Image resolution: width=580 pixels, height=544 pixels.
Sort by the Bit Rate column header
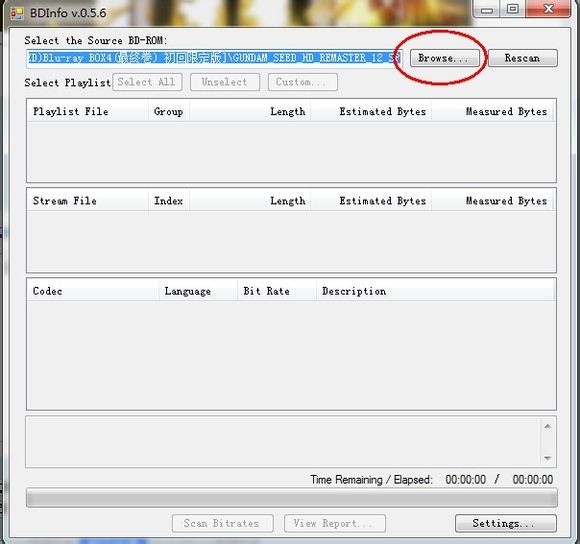pyautogui.click(x=277, y=291)
